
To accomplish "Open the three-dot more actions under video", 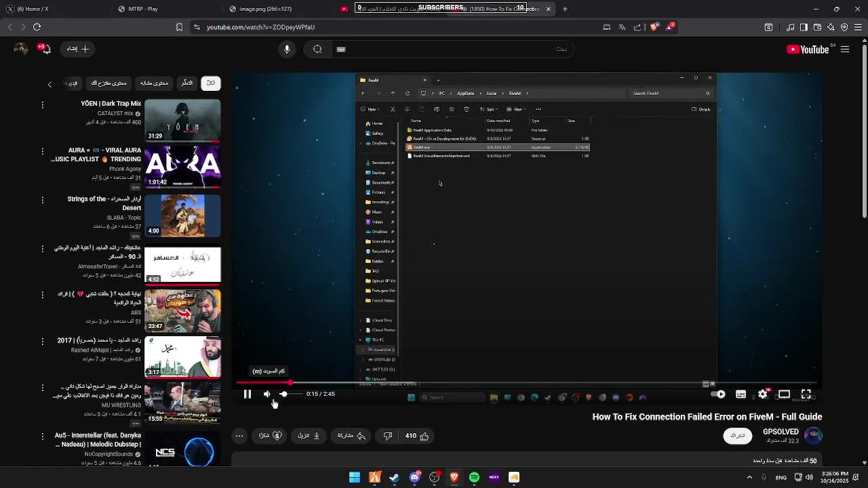I will pos(239,436).
